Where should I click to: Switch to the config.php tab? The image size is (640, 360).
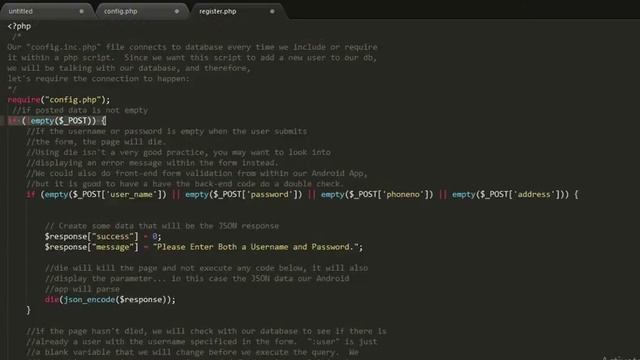pos(120,11)
